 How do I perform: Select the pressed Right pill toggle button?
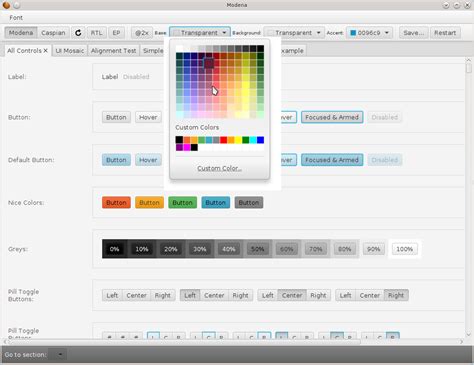point(396,295)
